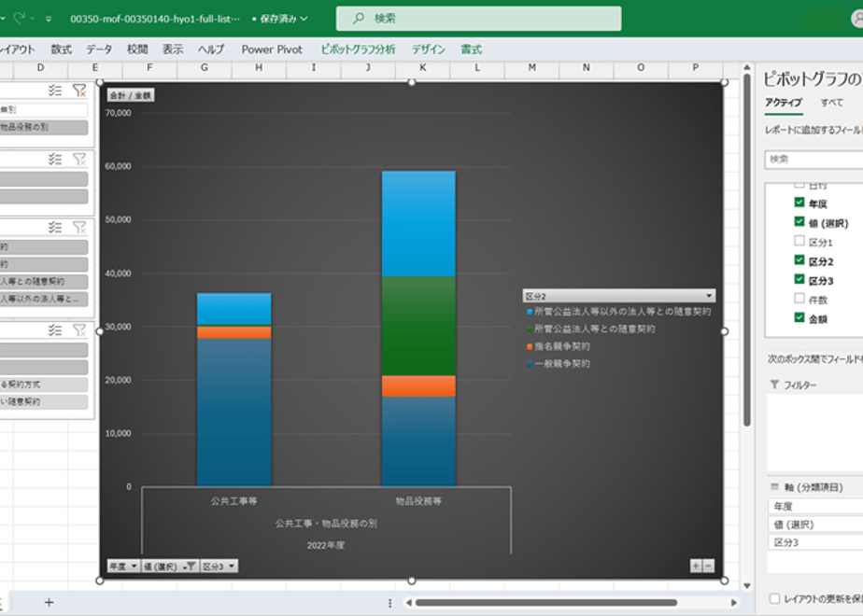Open the Power Pivot ribbon tab
Screen dimensions: 863x616
click(x=272, y=49)
